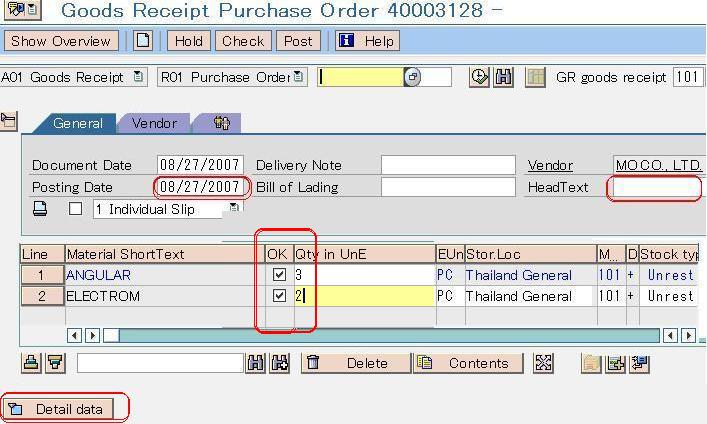Click scroll left arrow at table's left

(74, 336)
